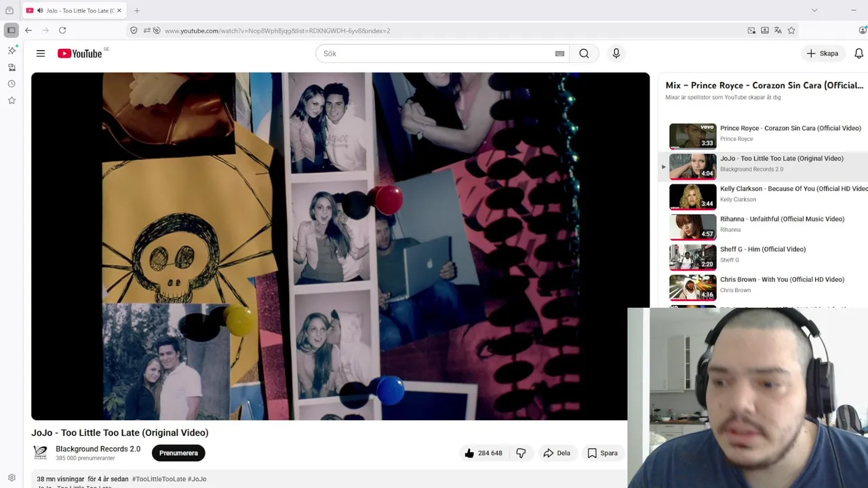The image size is (868, 488).
Task: Click the 385 000 prenumeranter text
Action: click(85, 459)
